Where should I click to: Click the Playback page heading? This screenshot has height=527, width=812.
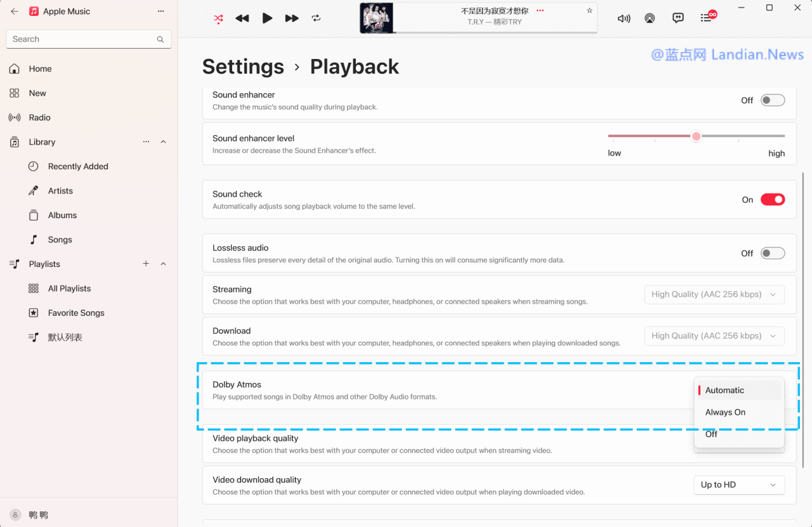[x=355, y=67]
